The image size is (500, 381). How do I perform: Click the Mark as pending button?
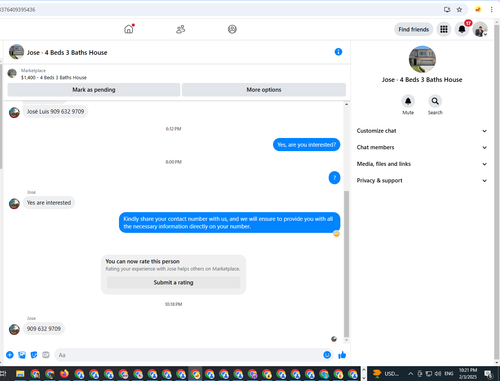(x=94, y=90)
